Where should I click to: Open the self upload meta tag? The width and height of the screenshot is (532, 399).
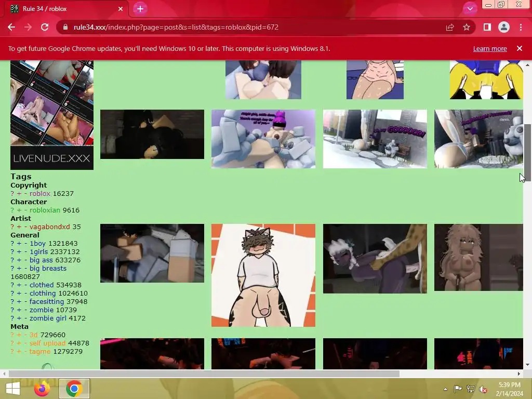[47, 343]
